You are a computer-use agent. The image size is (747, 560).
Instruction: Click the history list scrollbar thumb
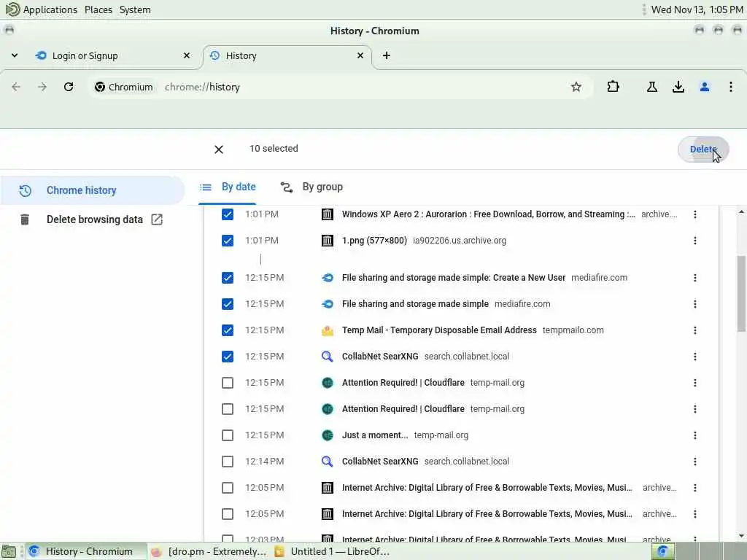coord(741,293)
